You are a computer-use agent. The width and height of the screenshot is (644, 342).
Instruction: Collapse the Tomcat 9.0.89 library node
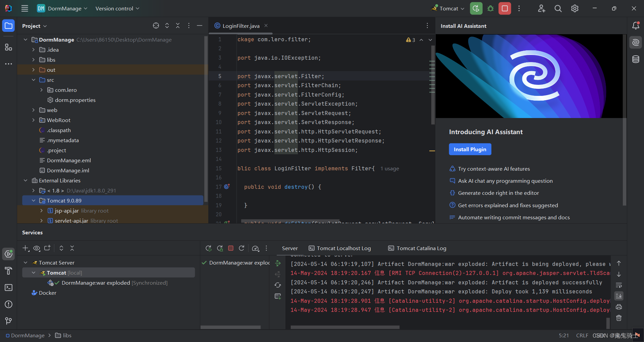click(33, 201)
